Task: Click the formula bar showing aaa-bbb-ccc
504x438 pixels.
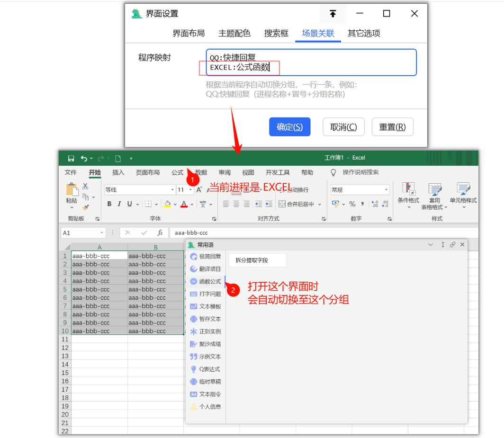Action: (323, 232)
